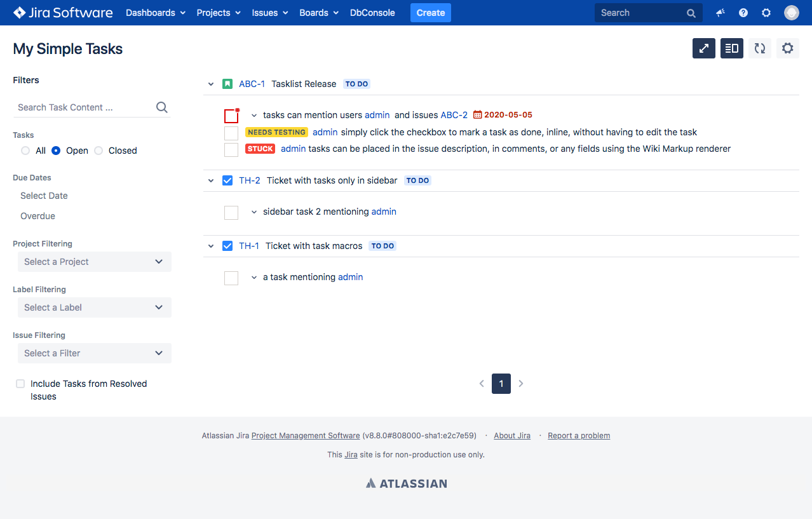The image size is (812, 519).
Task: Click the header search magnifier icon
Action: coord(691,13)
